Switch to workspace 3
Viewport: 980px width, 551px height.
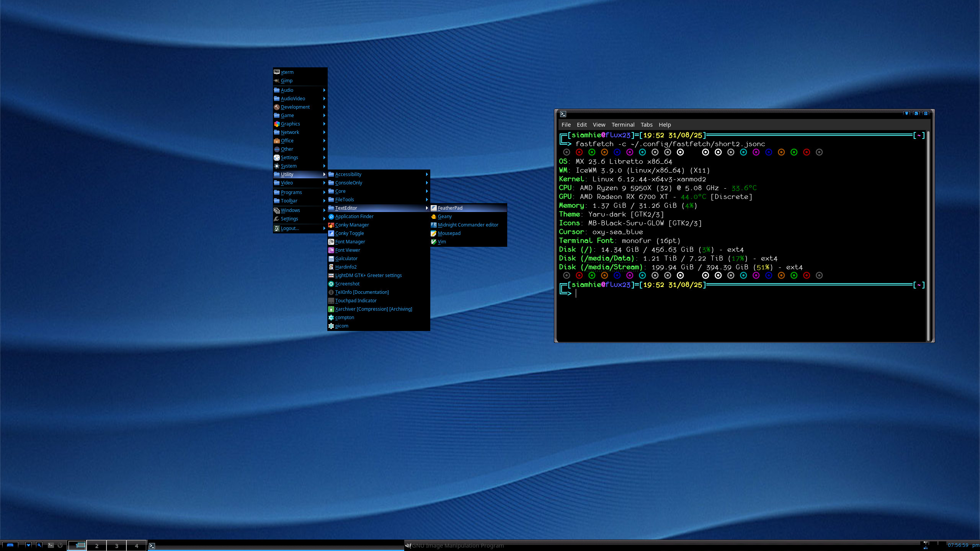tap(117, 546)
